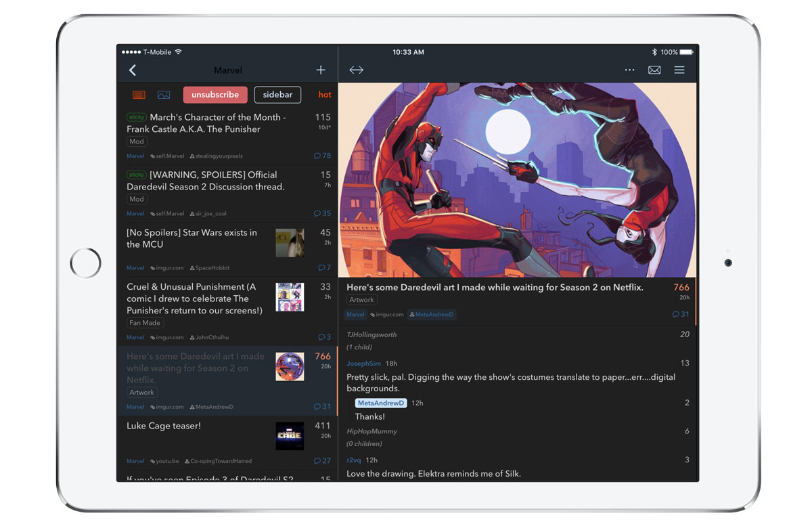
Task: Open the sidebar button
Action: [277, 95]
